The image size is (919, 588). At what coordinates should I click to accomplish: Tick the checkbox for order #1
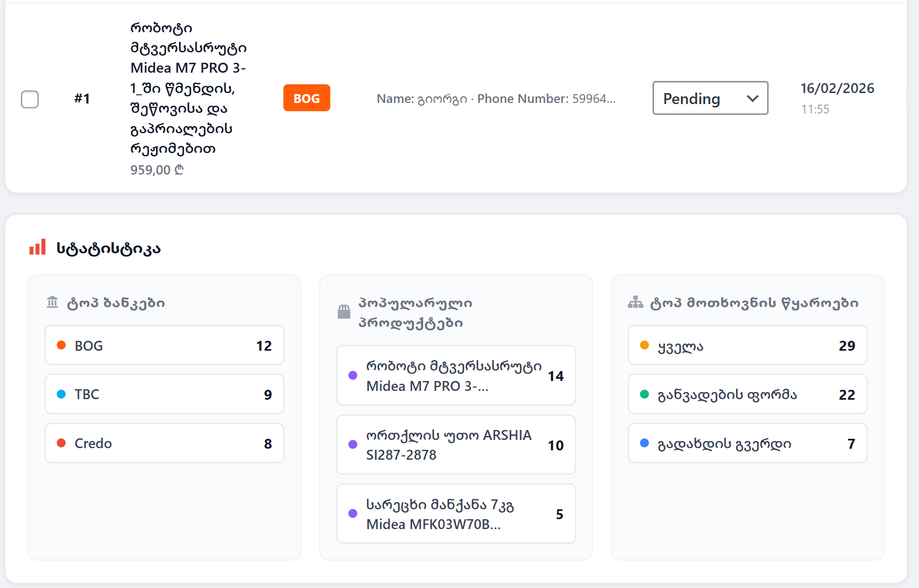pos(30,99)
